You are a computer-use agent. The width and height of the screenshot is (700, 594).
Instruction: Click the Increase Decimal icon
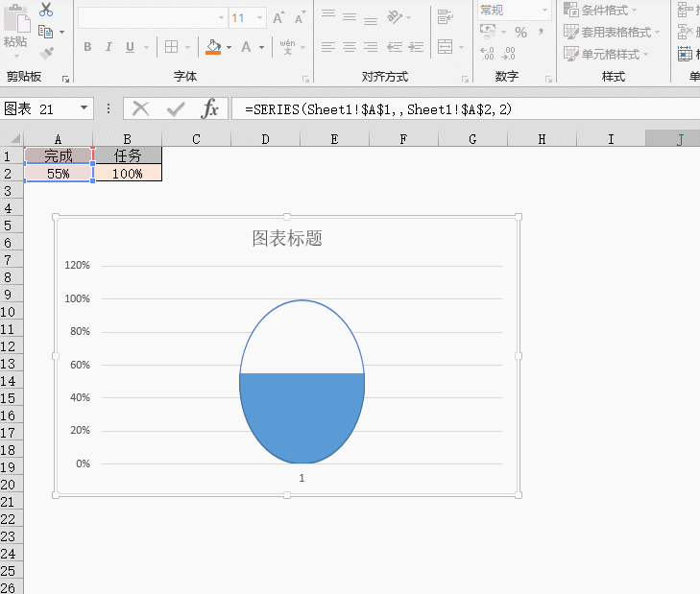pyautogui.click(x=487, y=54)
